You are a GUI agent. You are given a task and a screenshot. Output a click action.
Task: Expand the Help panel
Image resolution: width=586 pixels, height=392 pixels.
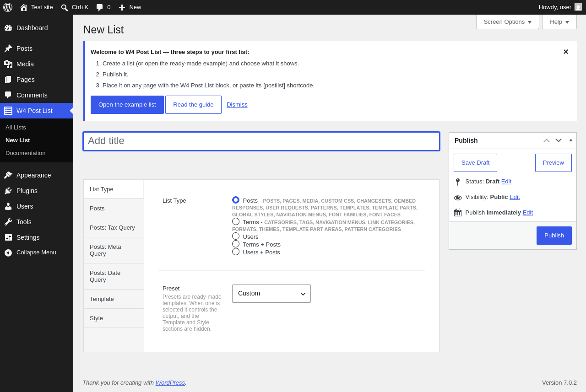coord(559,21)
